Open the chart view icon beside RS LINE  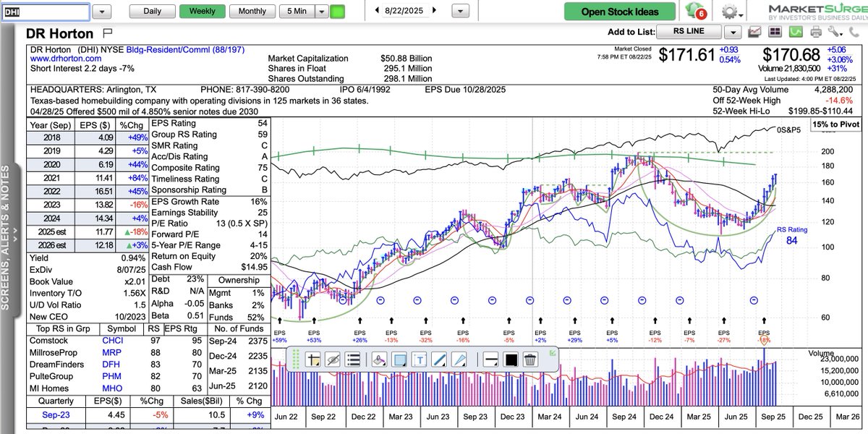coord(755,31)
